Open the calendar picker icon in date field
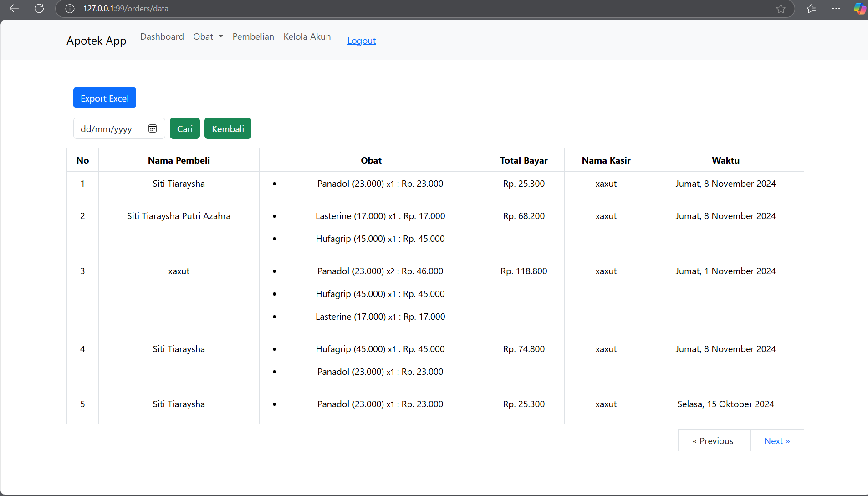Viewport: 868px width, 496px height. pyautogui.click(x=153, y=129)
